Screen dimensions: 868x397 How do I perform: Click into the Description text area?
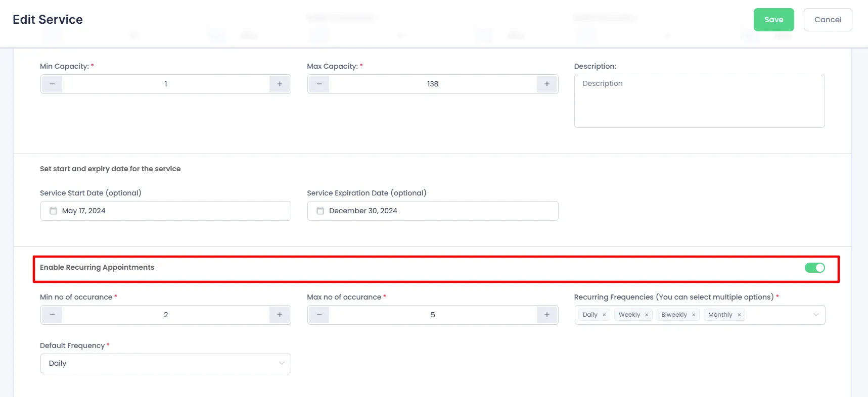tap(699, 101)
